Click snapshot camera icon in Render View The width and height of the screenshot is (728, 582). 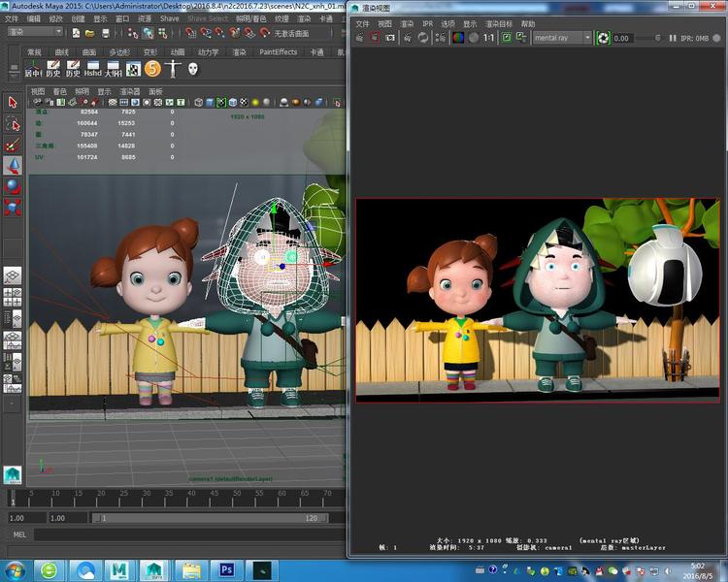coord(390,38)
